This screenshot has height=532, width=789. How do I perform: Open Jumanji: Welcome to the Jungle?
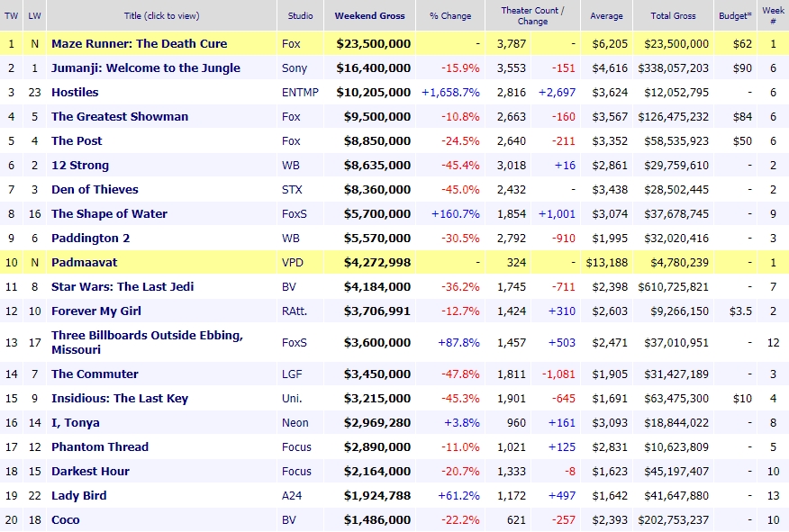coord(146,68)
